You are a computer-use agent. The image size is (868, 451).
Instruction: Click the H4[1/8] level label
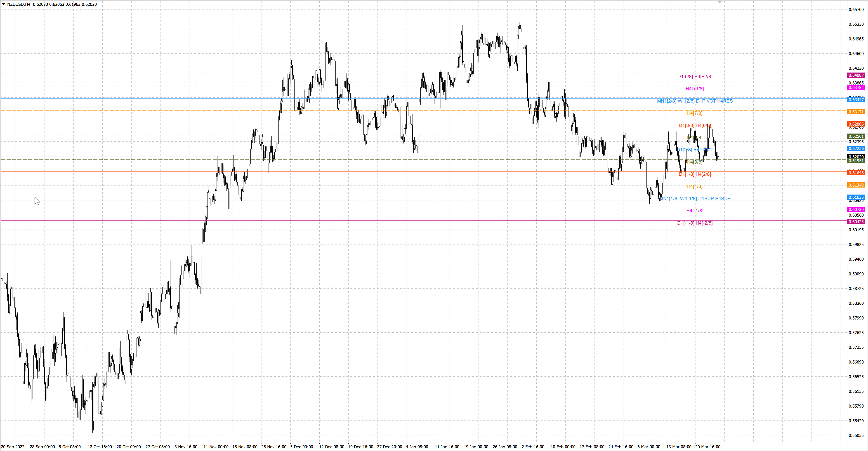pyautogui.click(x=695, y=187)
